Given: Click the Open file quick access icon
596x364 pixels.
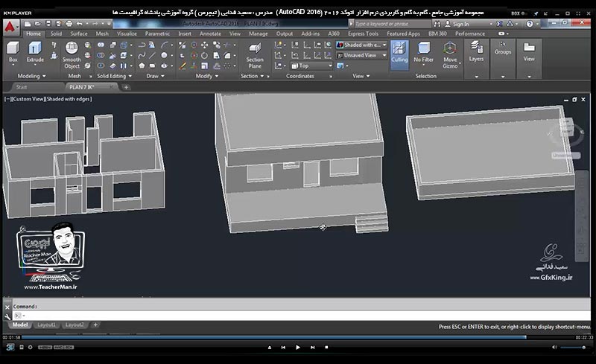Looking at the screenshot, I should (38, 24).
